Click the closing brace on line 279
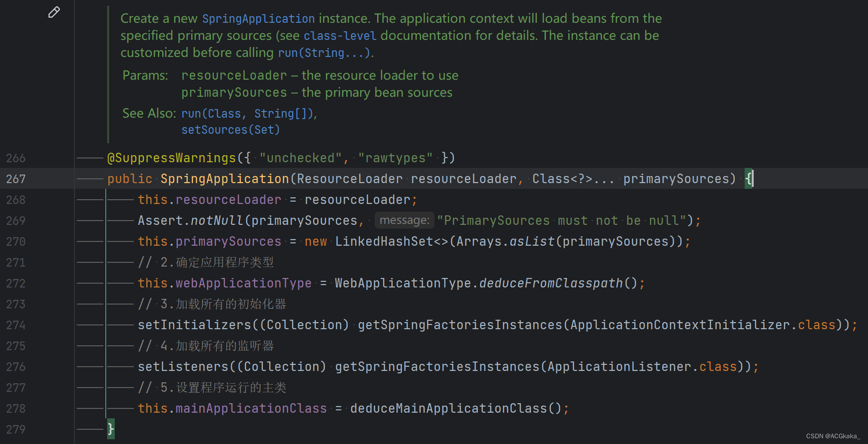Screen dimensions: 868x444 click(111, 429)
